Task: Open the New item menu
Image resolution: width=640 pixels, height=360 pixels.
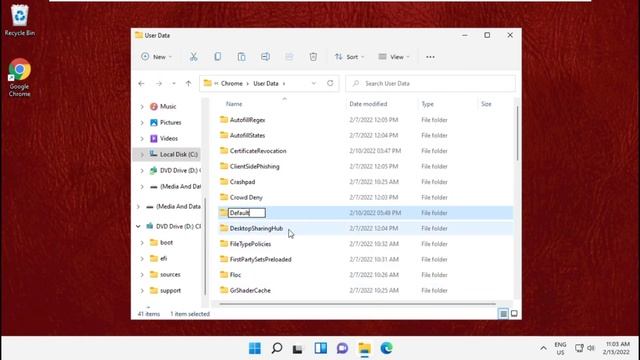Action: [x=156, y=57]
